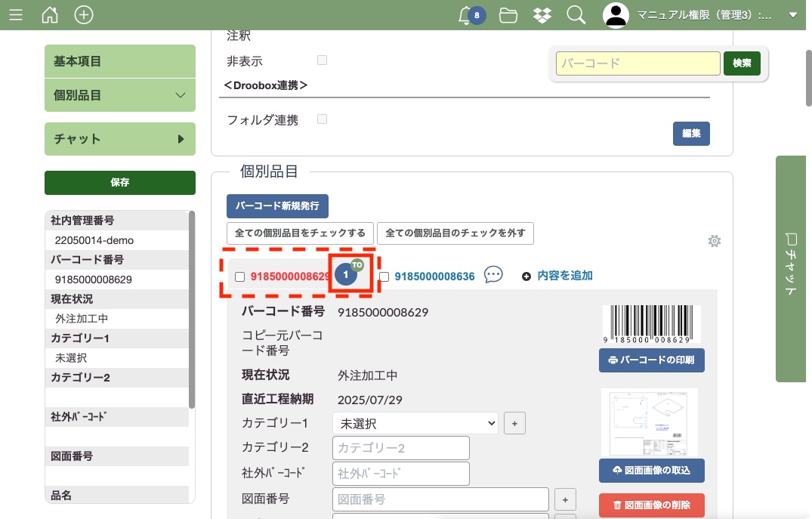
Task: Open the カテゴリー1 dropdown
Action: tap(415, 423)
